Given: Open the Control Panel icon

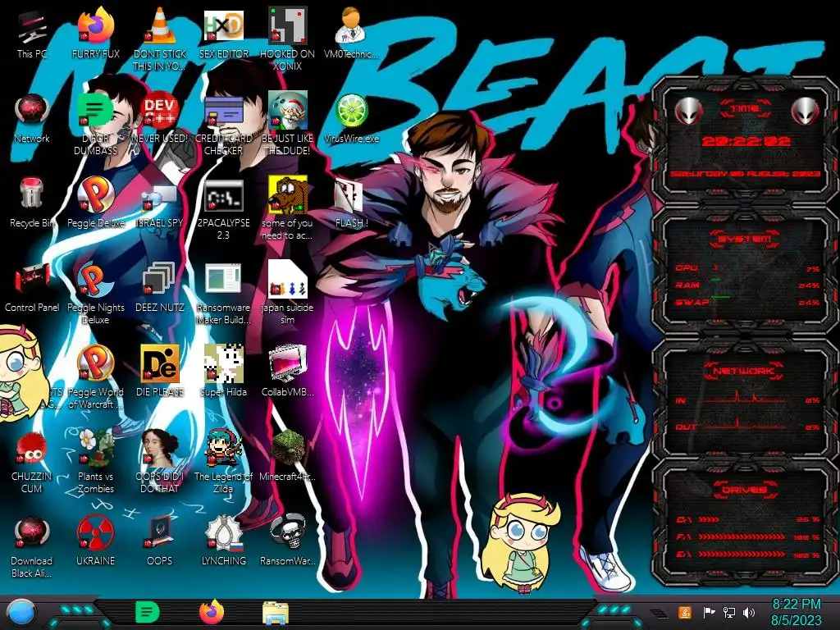Looking at the screenshot, I should click(x=32, y=288).
